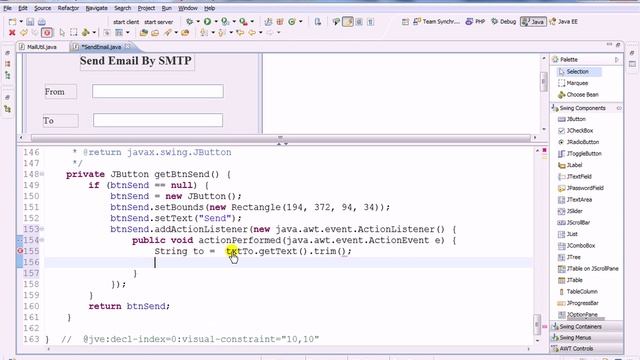Switch to the PHP perspective
The image size is (640, 360).
476,22
